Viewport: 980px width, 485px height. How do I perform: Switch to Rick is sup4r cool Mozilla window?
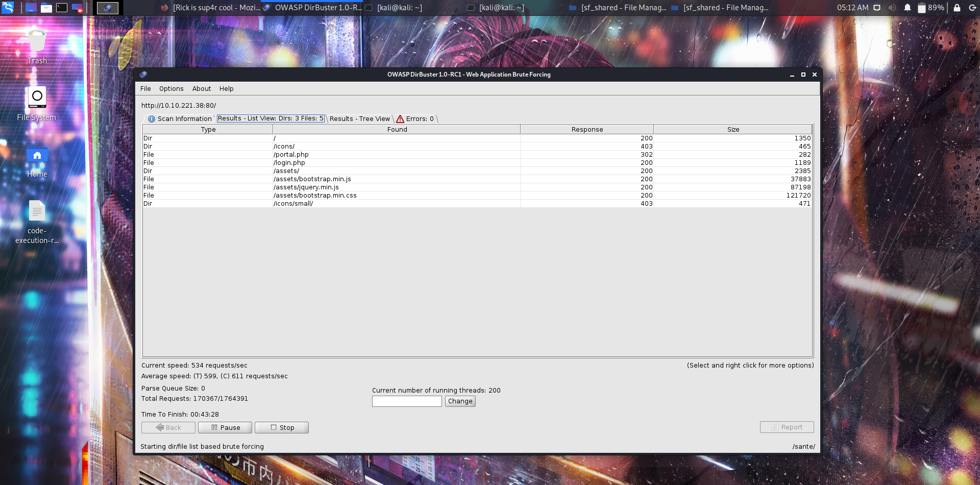click(210, 8)
